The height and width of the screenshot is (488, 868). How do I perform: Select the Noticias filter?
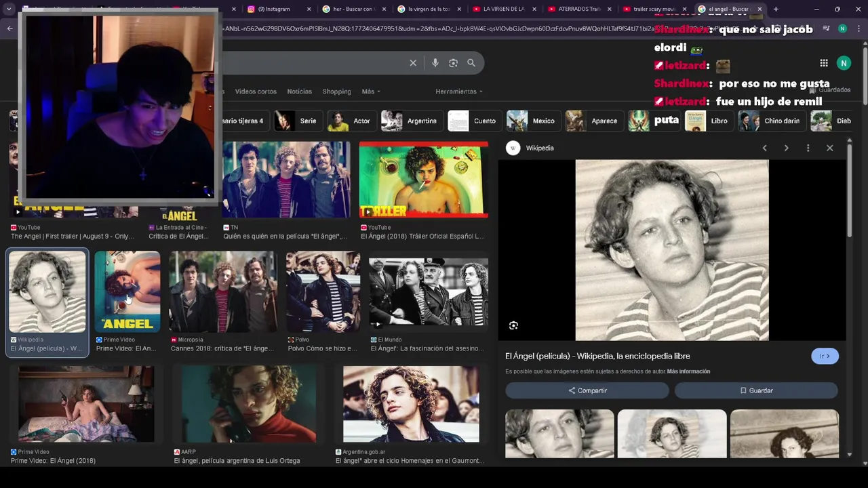point(299,91)
